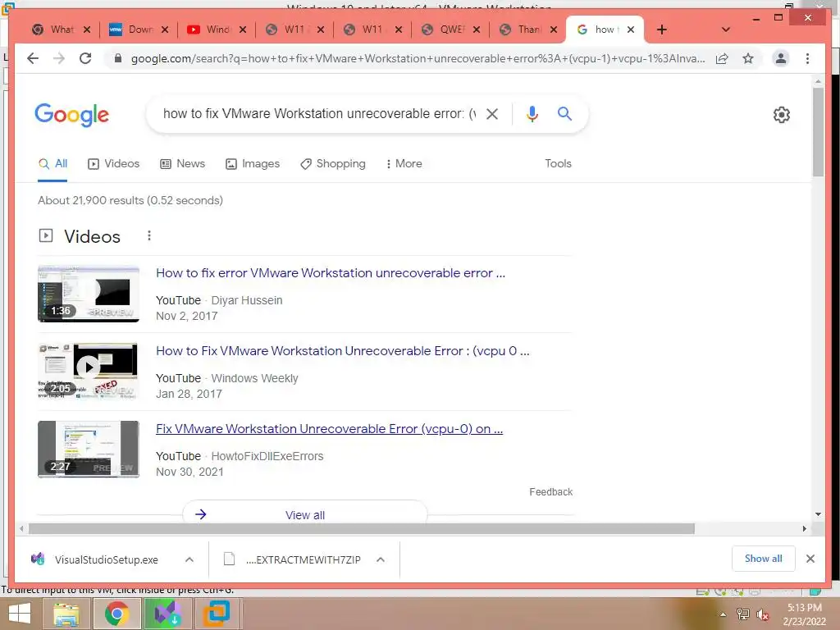The image size is (840, 630).
Task: Expand EXTRACTMEWITH7ZIP download options chevron
Action: (381, 559)
